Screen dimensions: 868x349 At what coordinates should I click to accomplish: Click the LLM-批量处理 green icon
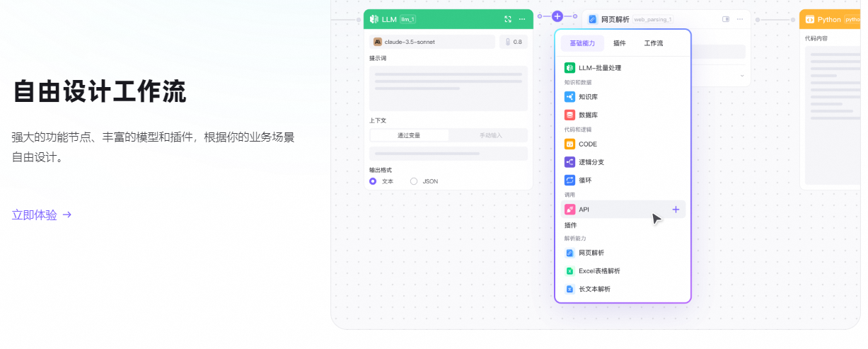coord(569,68)
